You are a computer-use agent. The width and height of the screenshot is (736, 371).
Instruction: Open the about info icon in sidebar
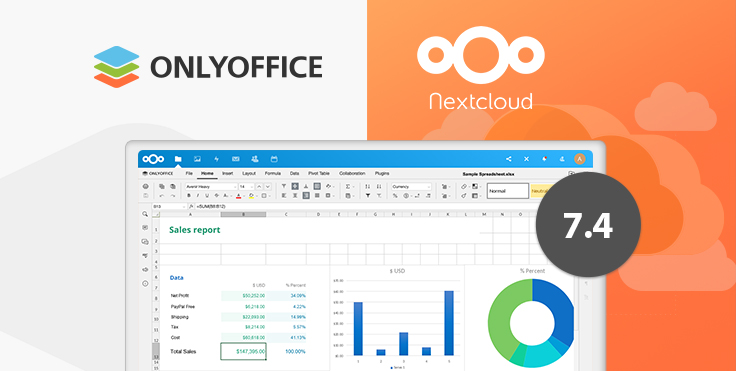point(145,284)
